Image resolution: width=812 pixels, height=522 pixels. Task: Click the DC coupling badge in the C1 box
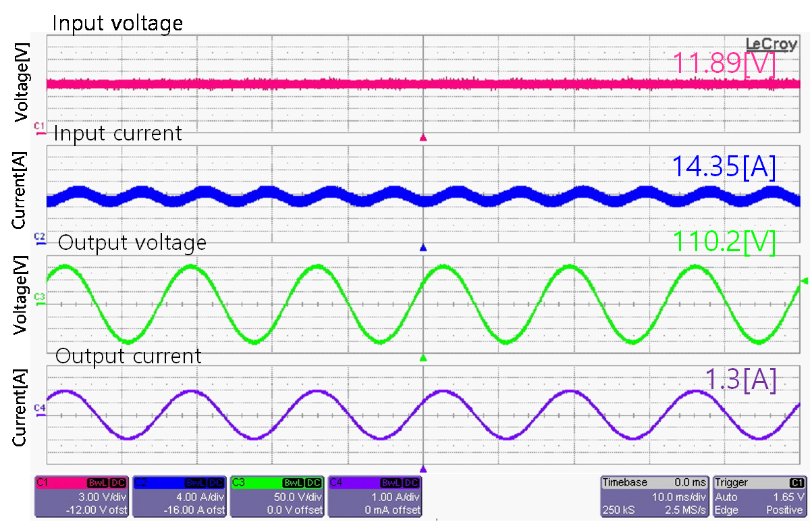pyautogui.click(x=117, y=483)
